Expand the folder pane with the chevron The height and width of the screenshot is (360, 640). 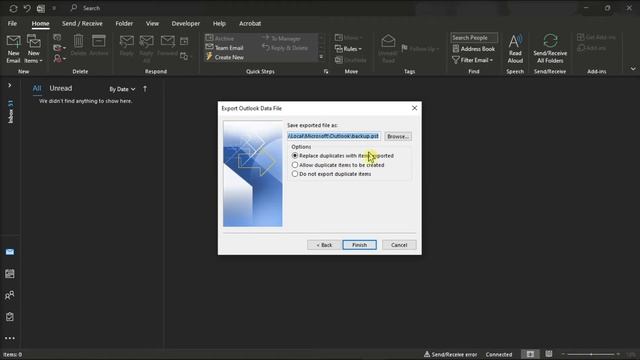(9, 85)
